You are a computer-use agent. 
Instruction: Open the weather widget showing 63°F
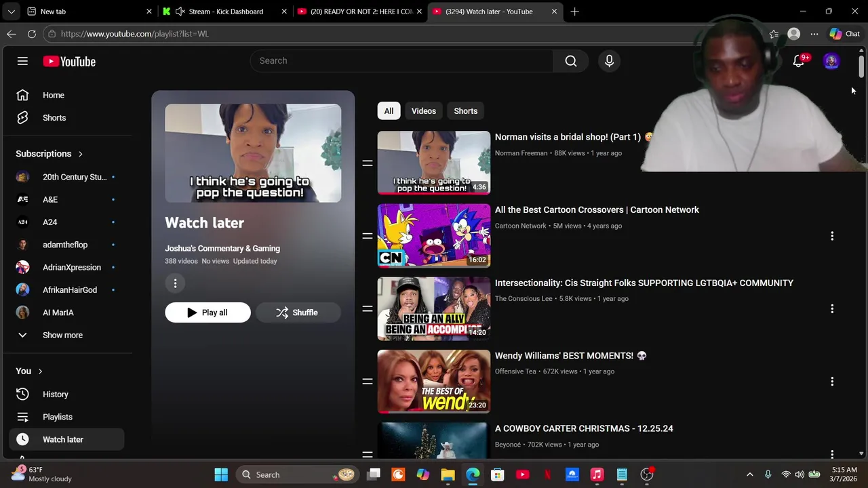42,474
